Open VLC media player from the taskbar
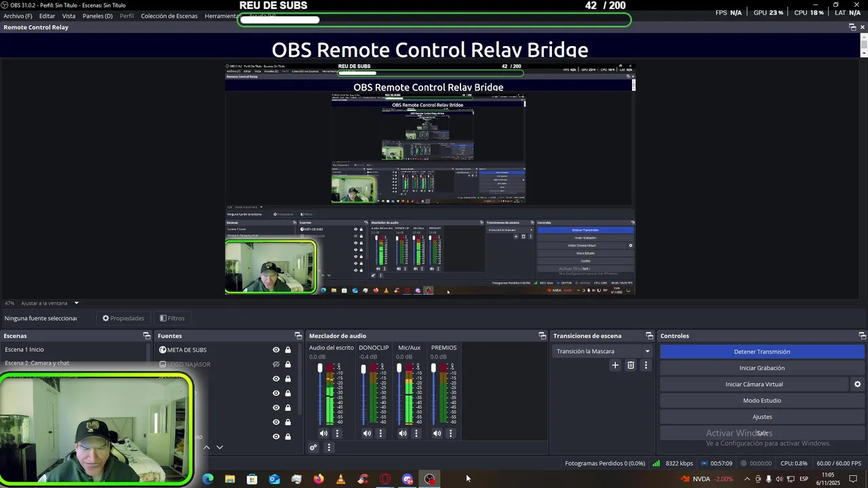This screenshot has width=868, height=488. pyautogui.click(x=340, y=479)
